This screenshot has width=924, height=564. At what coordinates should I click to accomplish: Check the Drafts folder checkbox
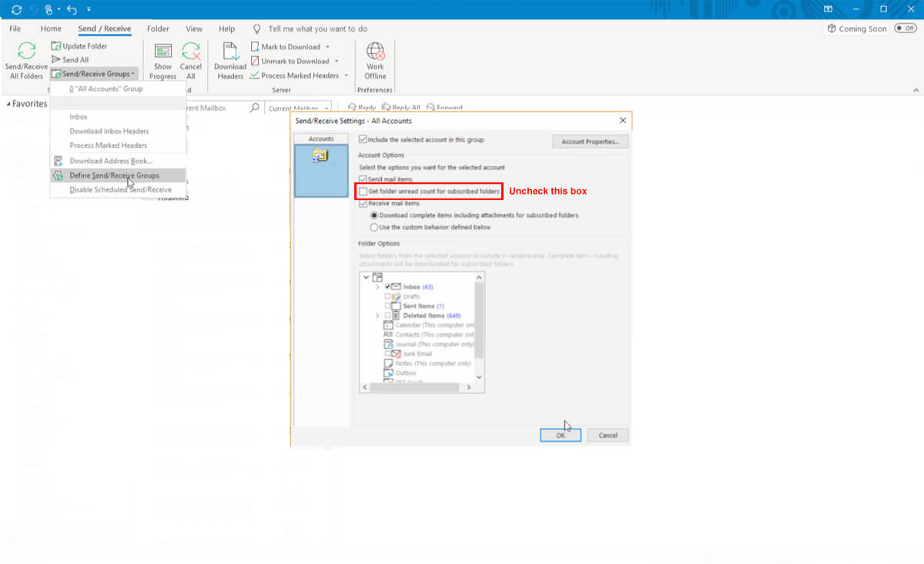pos(387,296)
